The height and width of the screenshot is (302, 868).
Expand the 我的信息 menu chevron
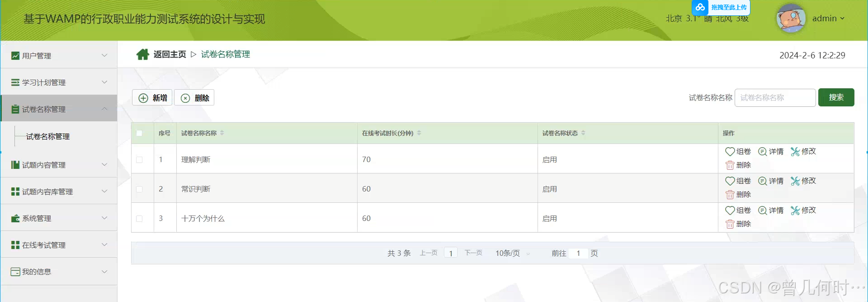pos(104,271)
